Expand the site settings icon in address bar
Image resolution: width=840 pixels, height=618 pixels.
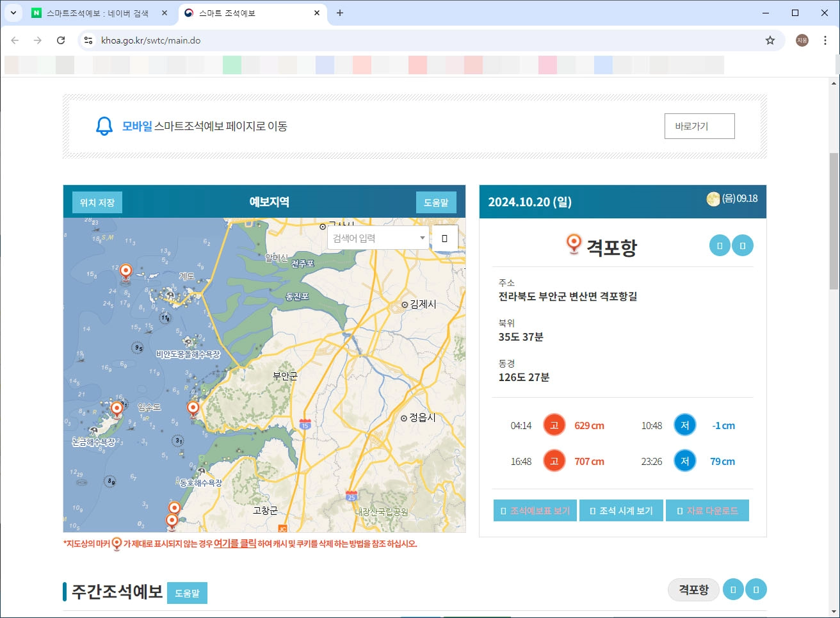click(x=87, y=40)
